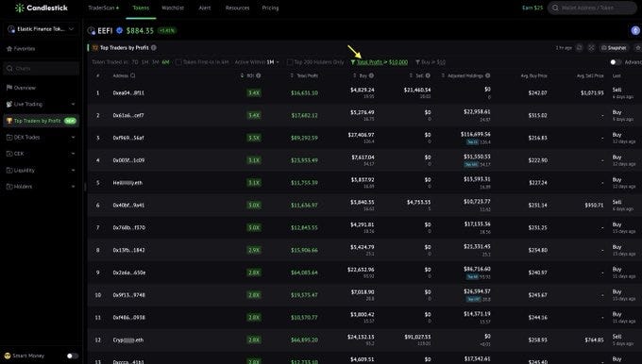
Task: Open the Elastic Finance Token selector dropdown
Action: pos(41,29)
